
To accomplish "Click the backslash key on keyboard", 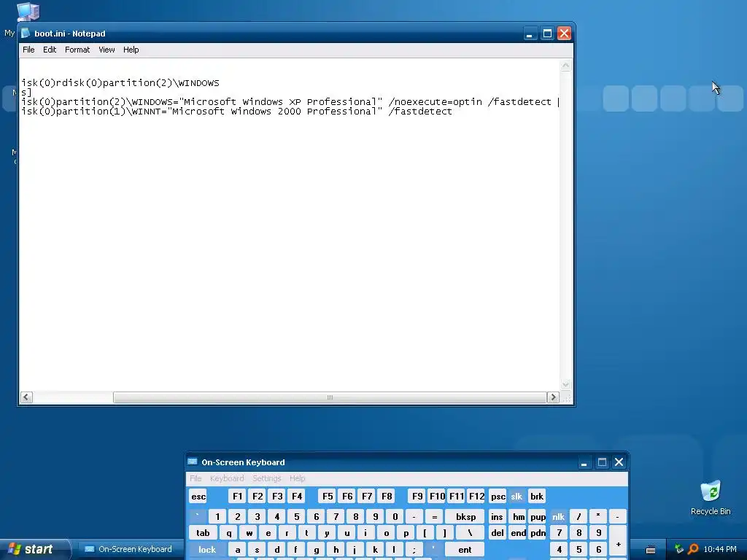I will tap(469, 533).
